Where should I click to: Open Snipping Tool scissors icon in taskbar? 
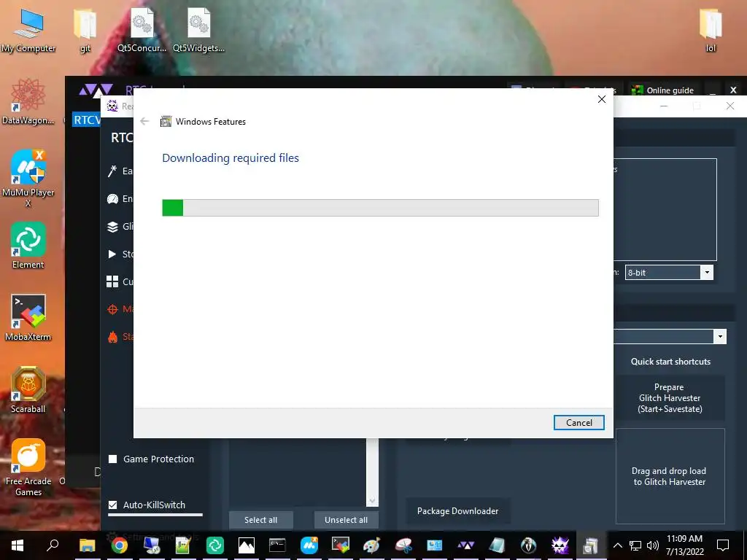(x=403, y=545)
